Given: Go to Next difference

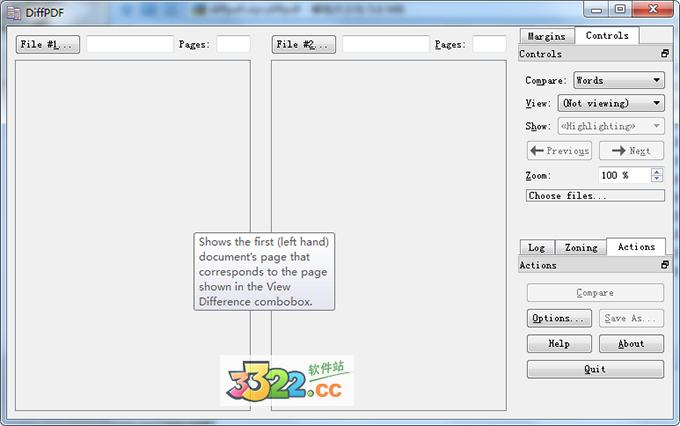Looking at the screenshot, I should (x=631, y=151).
